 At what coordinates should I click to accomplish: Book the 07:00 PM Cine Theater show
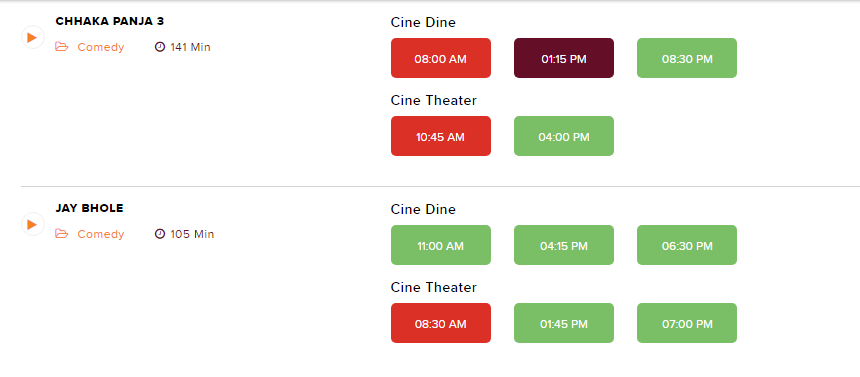tap(687, 323)
